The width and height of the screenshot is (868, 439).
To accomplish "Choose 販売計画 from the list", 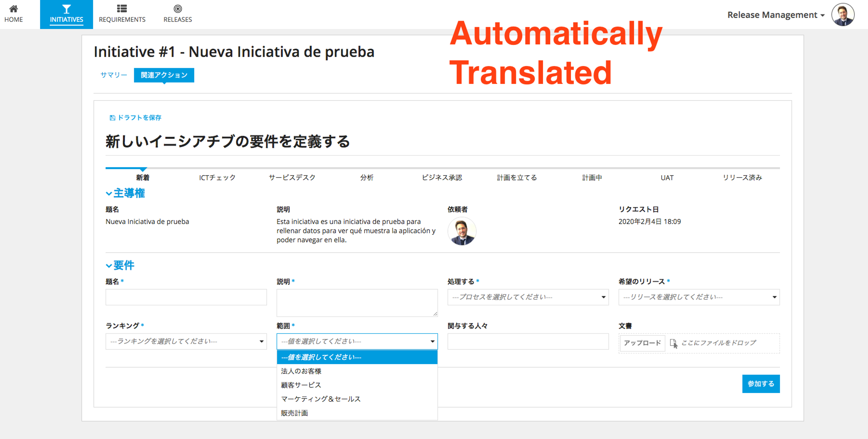I will click(357, 413).
